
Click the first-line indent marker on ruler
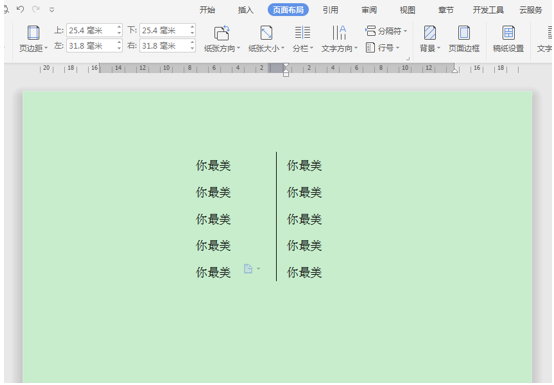pos(286,65)
